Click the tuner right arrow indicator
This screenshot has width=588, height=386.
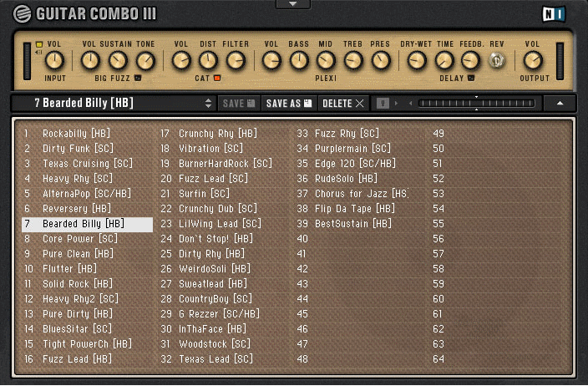point(397,103)
